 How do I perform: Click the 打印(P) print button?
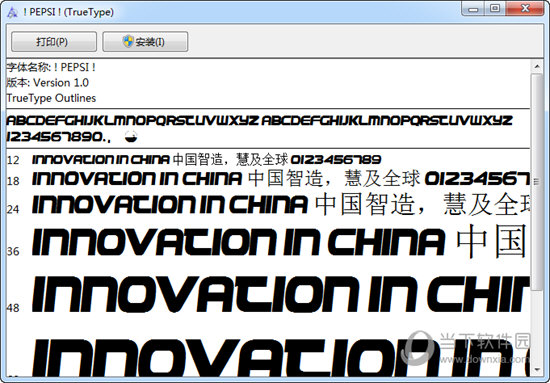(x=54, y=42)
